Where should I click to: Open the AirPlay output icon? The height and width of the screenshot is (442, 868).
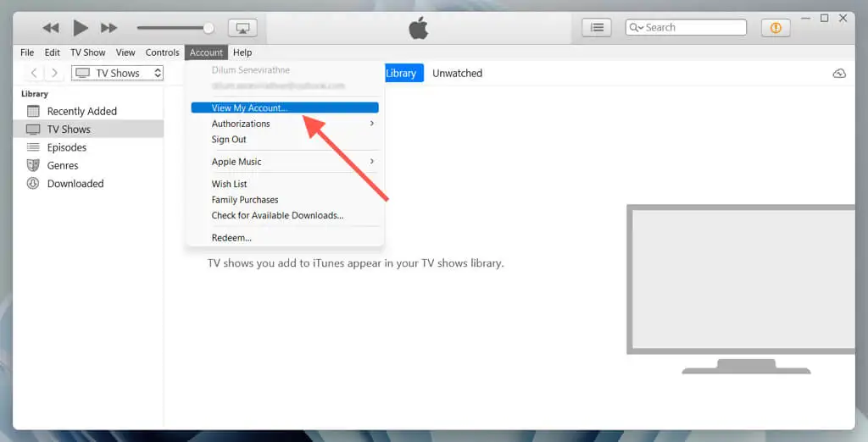(x=242, y=28)
